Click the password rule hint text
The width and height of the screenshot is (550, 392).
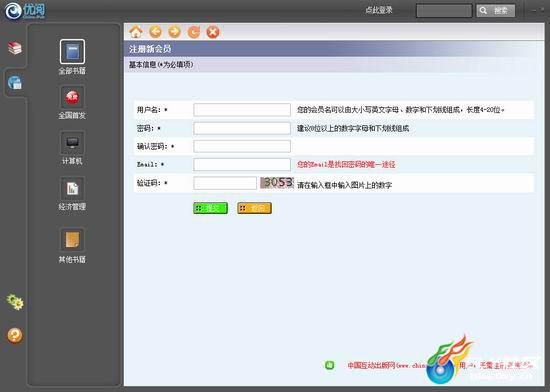coord(353,128)
